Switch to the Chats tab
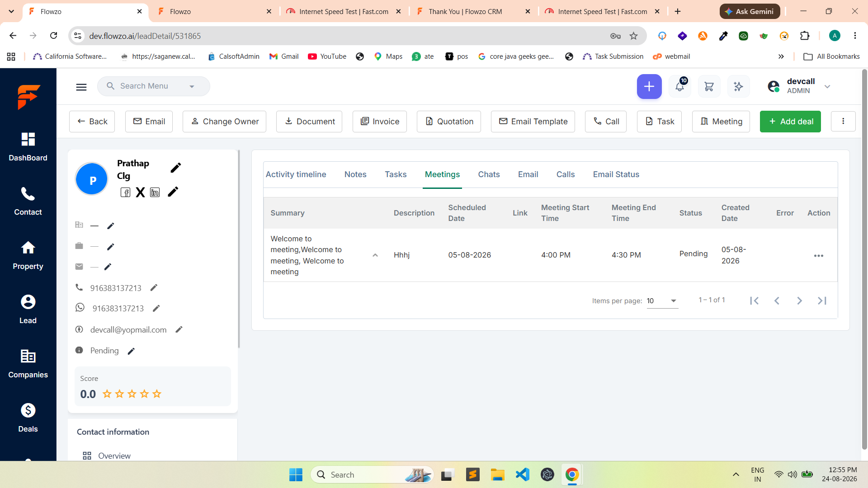The image size is (868, 488). 489,174
